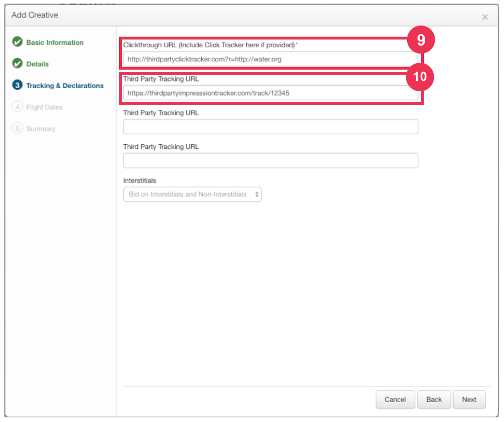Close the Add Creative dialog
The height and width of the screenshot is (422, 504).
pos(485,17)
